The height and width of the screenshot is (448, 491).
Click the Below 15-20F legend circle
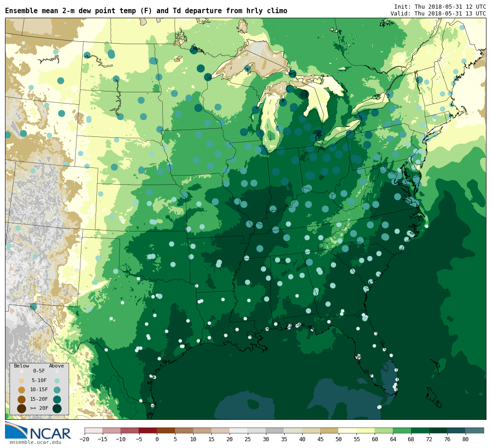coord(22,399)
